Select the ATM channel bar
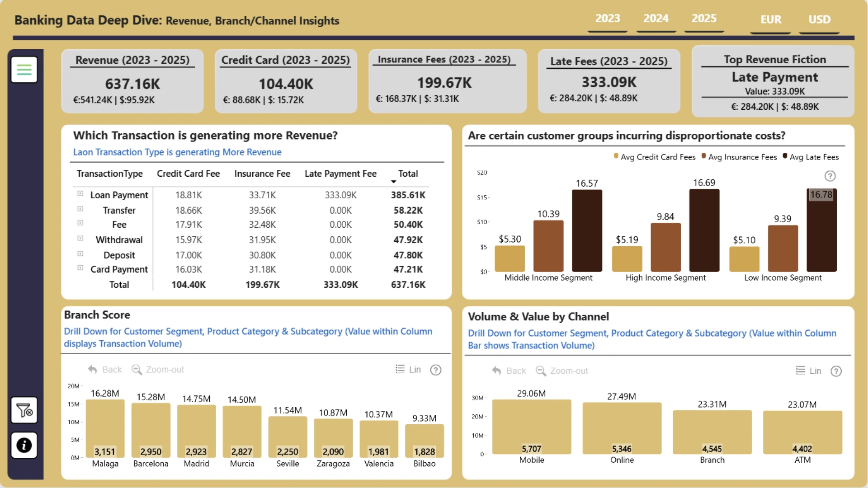The height and width of the screenshot is (488, 868). [x=802, y=432]
